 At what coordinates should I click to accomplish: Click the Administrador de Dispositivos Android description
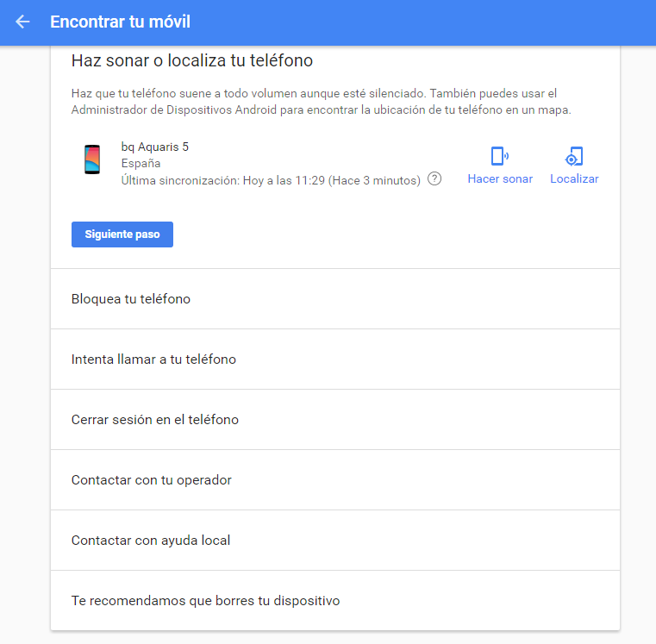(x=321, y=109)
